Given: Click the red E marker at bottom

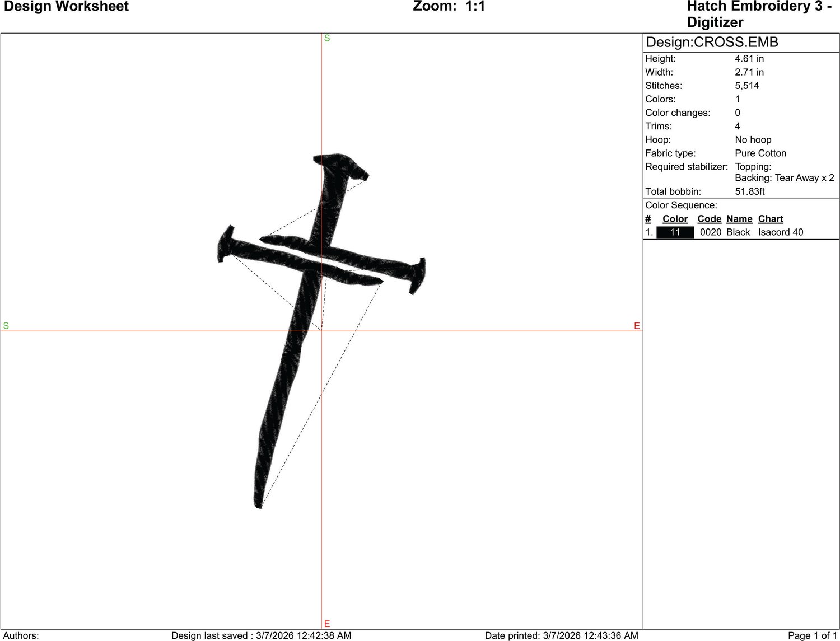Looking at the screenshot, I should pyautogui.click(x=327, y=624).
